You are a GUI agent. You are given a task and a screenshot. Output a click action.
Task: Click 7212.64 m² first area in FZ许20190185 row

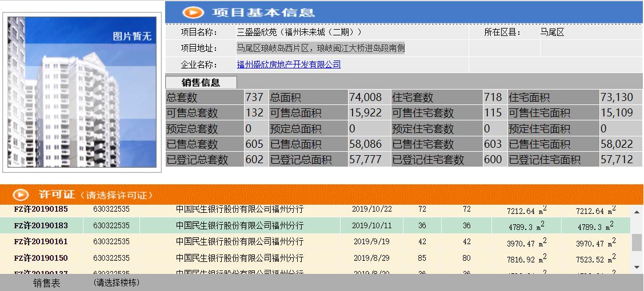click(526, 210)
